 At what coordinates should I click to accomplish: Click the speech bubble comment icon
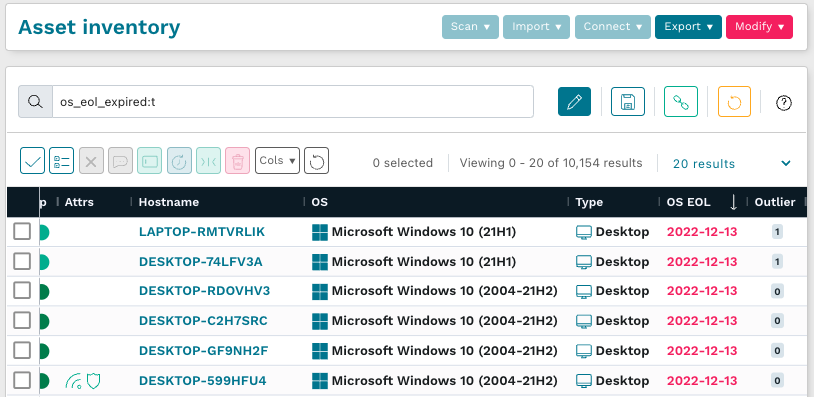pos(120,161)
